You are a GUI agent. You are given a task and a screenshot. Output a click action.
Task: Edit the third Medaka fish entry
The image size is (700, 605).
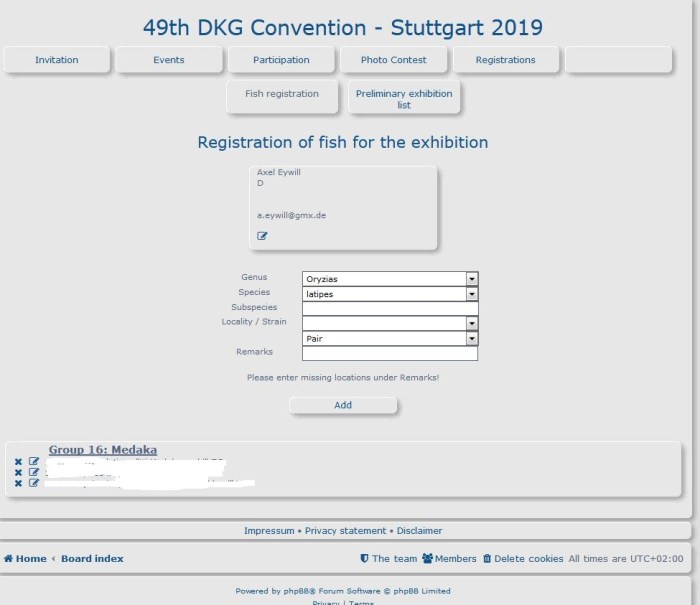tap(34, 483)
